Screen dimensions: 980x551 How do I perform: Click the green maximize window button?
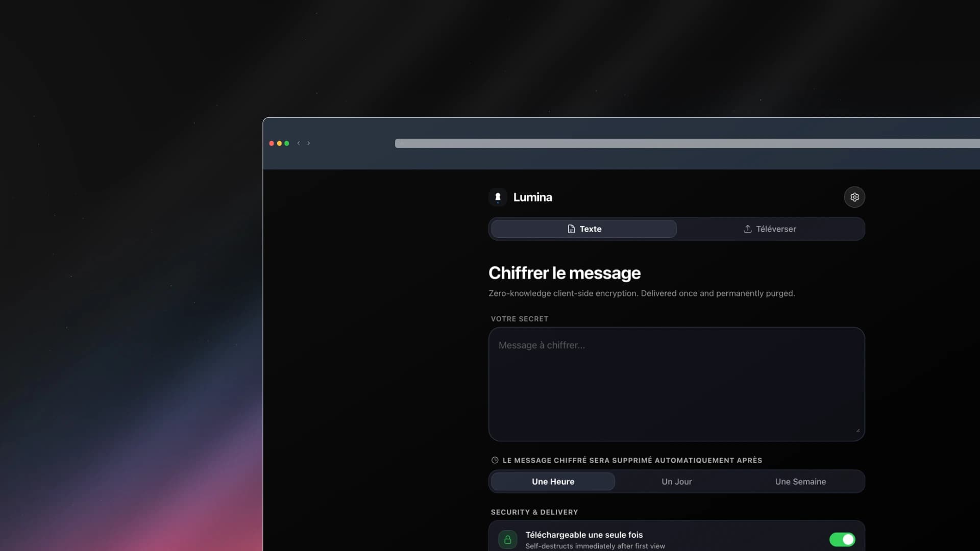(x=287, y=143)
